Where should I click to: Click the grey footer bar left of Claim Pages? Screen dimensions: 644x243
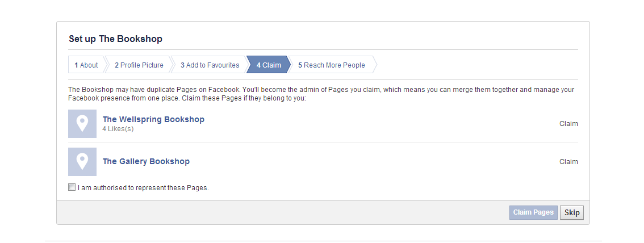pyautogui.click(x=283, y=212)
